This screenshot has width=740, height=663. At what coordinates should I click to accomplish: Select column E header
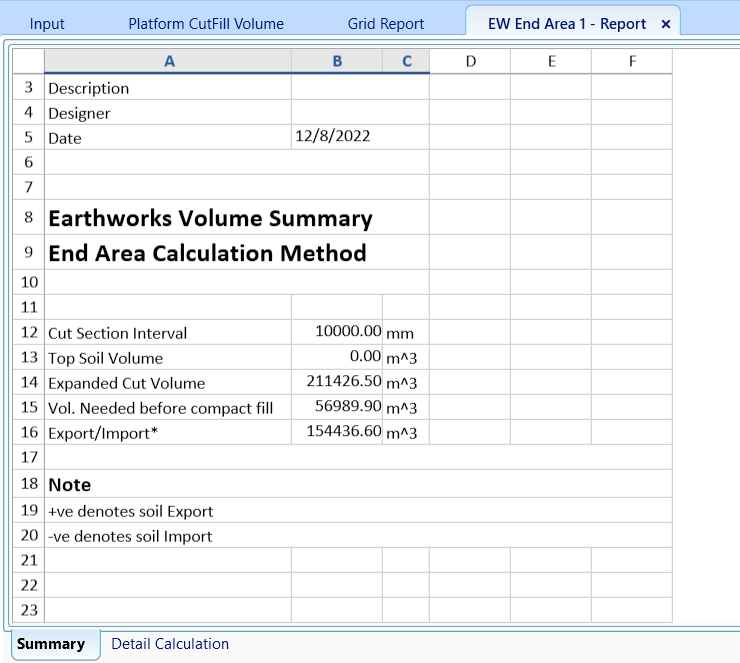click(x=551, y=61)
